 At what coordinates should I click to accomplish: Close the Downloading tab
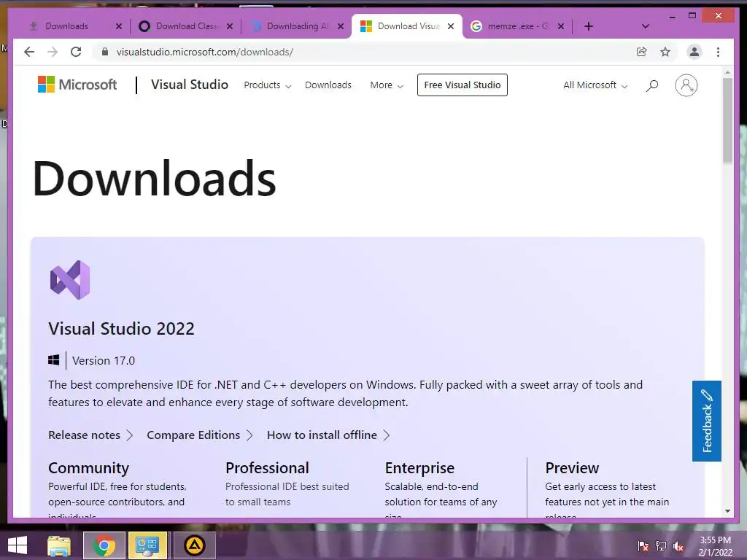tap(341, 26)
